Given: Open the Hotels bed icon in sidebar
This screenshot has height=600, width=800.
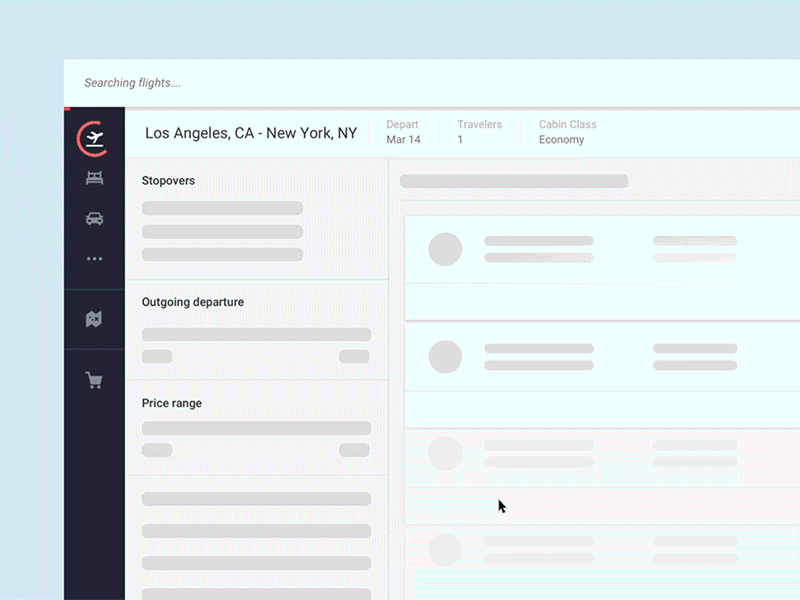Looking at the screenshot, I should pyautogui.click(x=94, y=177).
